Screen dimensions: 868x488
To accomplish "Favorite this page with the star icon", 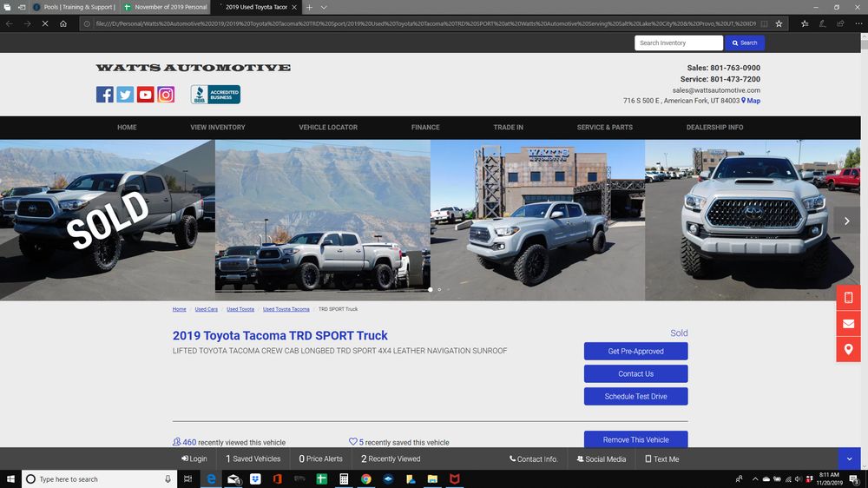I will tap(779, 23).
